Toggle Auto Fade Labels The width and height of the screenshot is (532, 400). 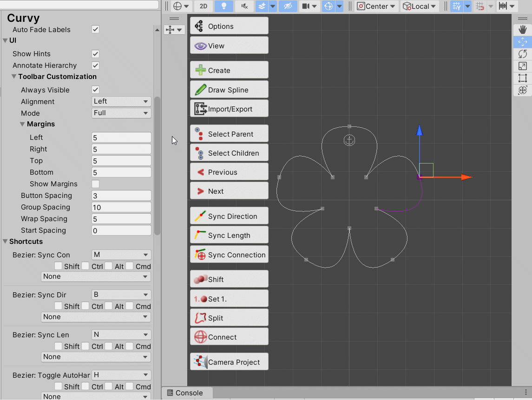pyautogui.click(x=95, y=29)
